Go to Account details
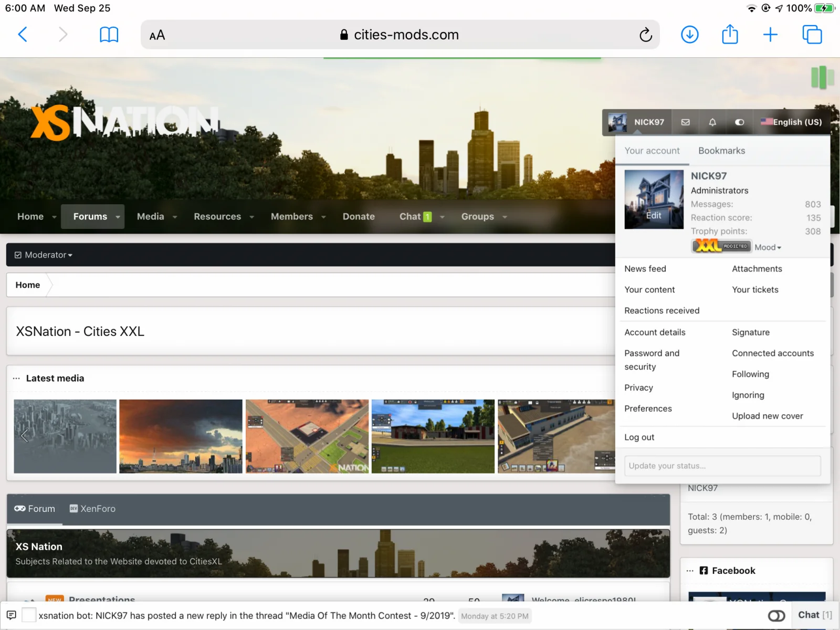Viewport: 840px width, 630px height. tap(655, 332)
